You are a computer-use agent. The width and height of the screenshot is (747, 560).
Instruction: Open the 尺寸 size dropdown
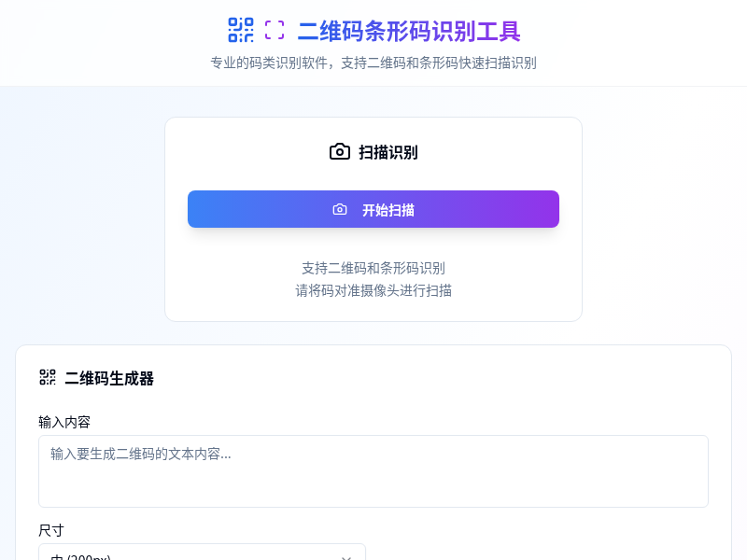pyautogui.click(x=202, y=553)
